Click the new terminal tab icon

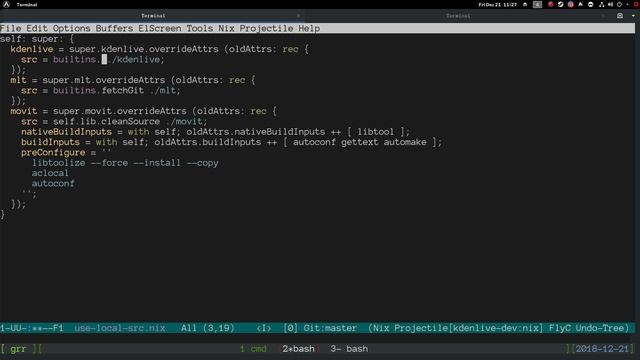[620, 16]
